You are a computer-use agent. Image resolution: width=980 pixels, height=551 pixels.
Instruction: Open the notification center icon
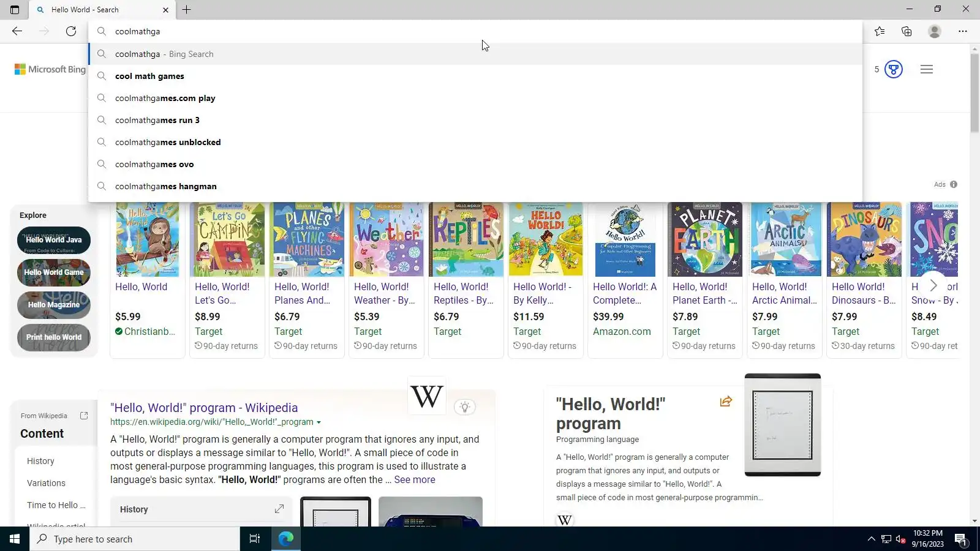[x=960, y=539]
